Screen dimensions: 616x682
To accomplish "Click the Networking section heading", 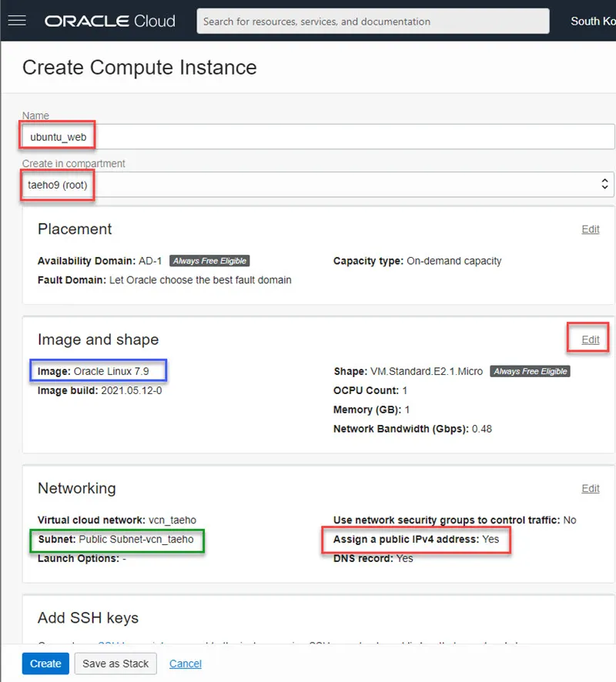I will point(77,489).
